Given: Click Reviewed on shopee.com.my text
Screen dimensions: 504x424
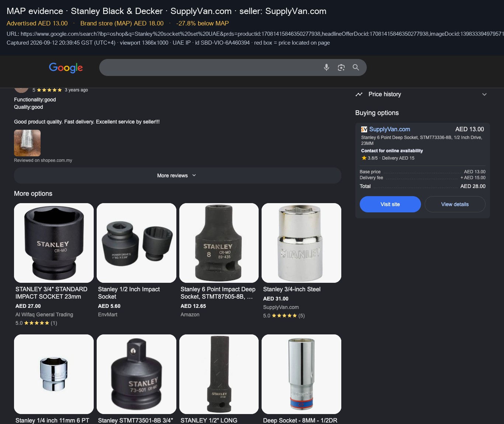Looking at the screenshot, I should coord(43,160).
